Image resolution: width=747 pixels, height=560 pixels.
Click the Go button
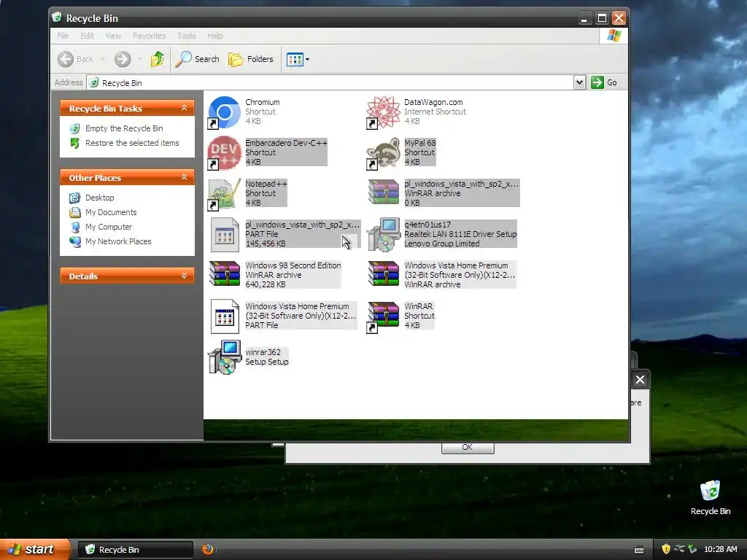pos(604,82)
